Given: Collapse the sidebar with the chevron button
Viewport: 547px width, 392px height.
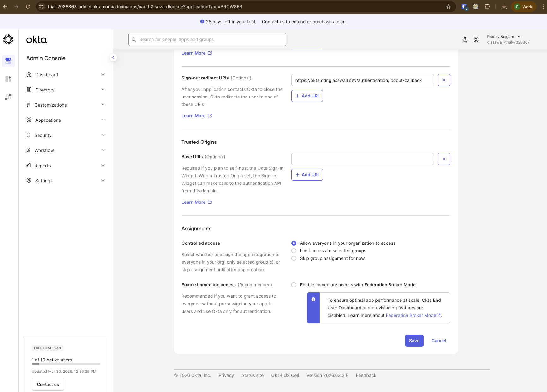Looking at the screenshot, I should click(x=113, y=57).
